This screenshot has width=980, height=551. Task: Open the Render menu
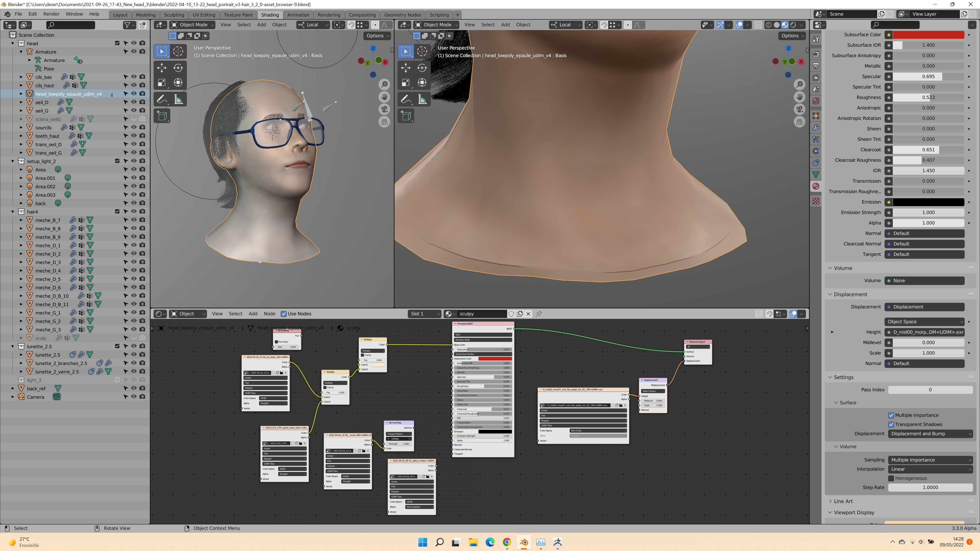(x=51, y=14)
